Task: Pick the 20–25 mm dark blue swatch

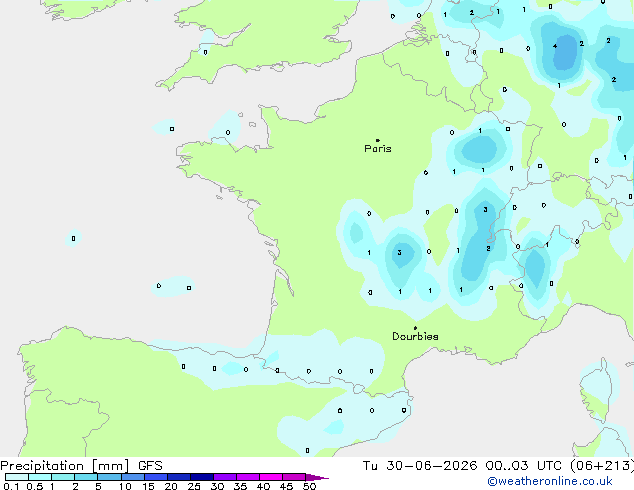Action: tap(179, 477)
